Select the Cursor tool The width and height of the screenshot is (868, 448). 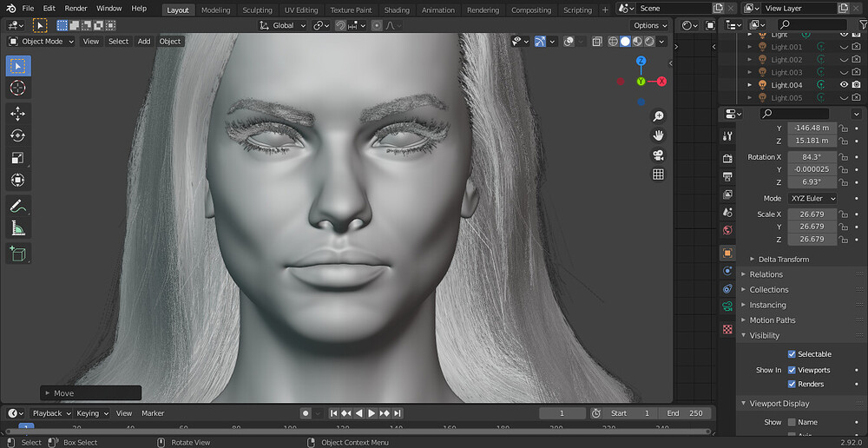point(18,88)
